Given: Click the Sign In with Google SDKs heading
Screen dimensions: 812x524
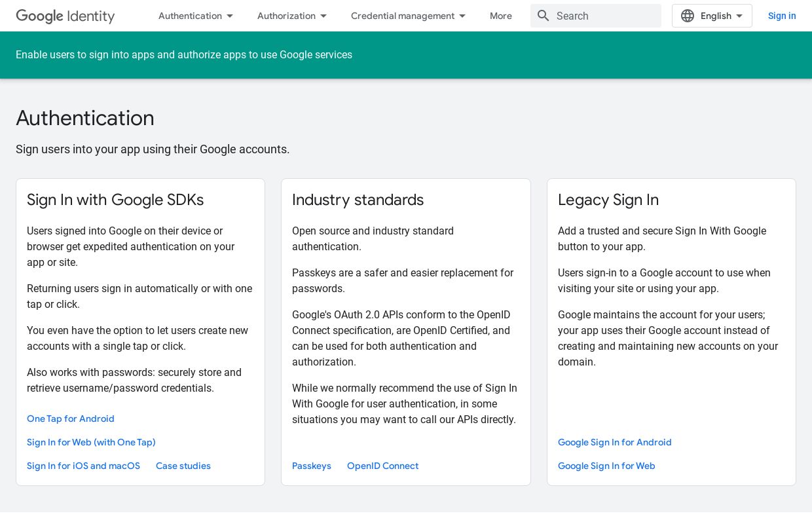Looking at the screenshot, I should 115,200.
